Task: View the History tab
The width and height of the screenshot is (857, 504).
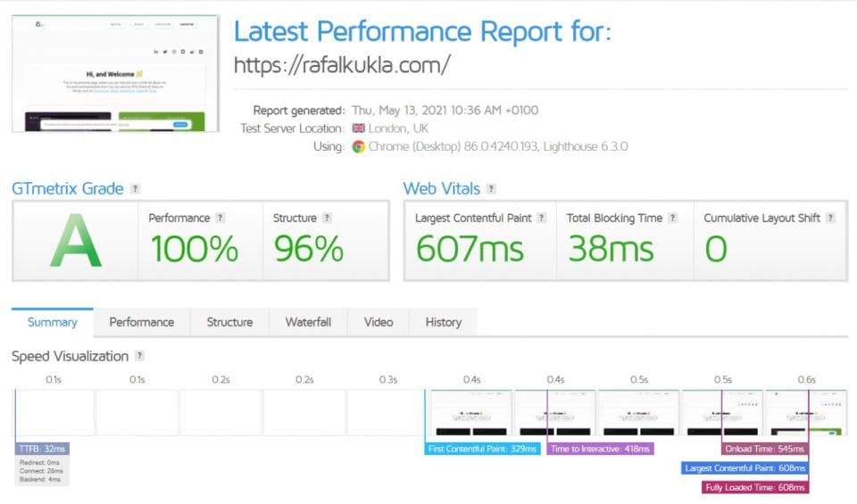Action: [x=444, y=322]
